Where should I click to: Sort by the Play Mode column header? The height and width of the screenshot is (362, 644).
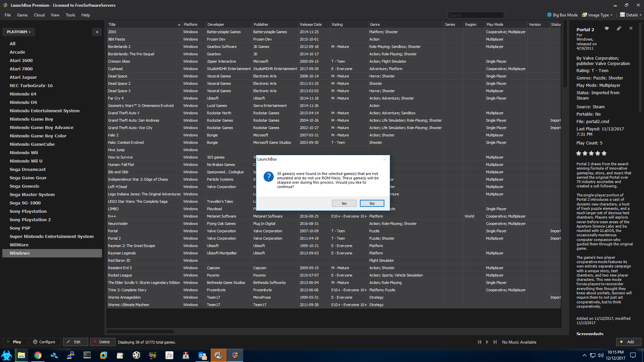pos(506,24)
